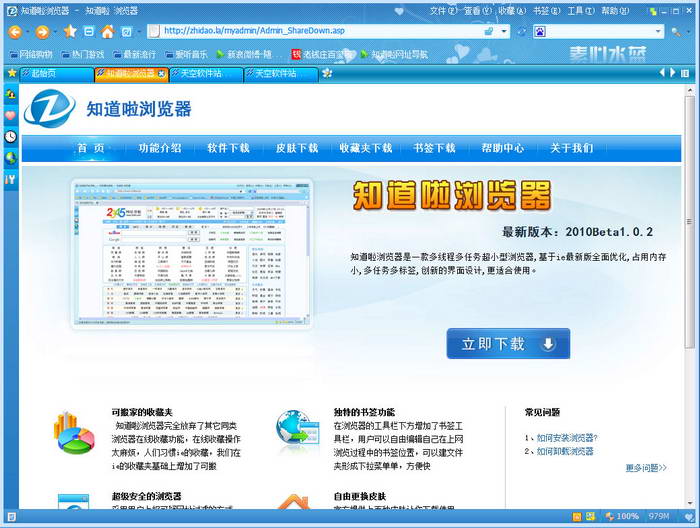The image size is (700, 528).
Task: Open the 最新流行 bookmark folder
Action: (134, 54)
